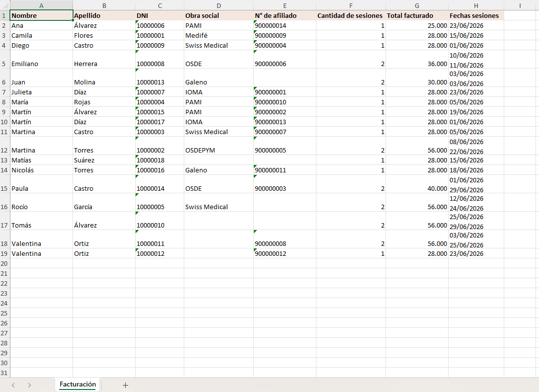The width and height of the screenshot is (539, 392).
Task: Select the Total facturado 25.000 cell
Action: 417,25
